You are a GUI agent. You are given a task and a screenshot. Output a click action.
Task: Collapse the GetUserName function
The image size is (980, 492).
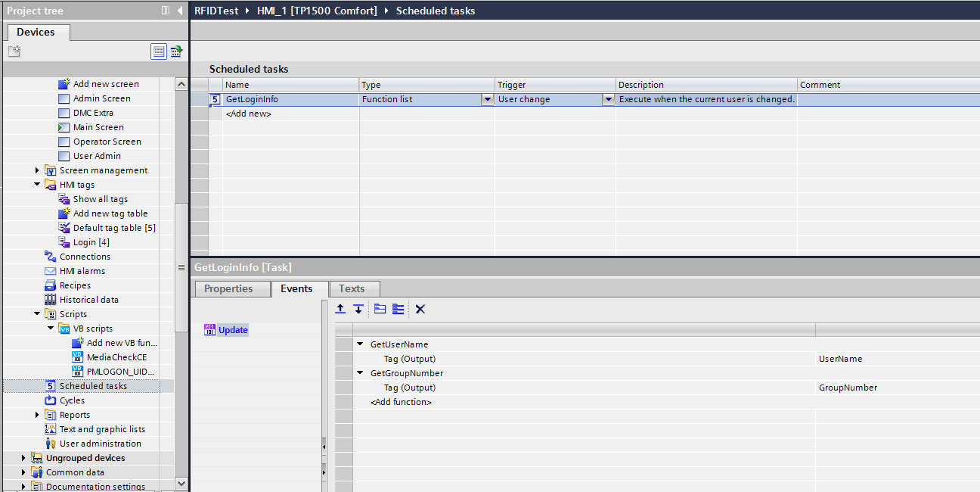pos(360,344)
